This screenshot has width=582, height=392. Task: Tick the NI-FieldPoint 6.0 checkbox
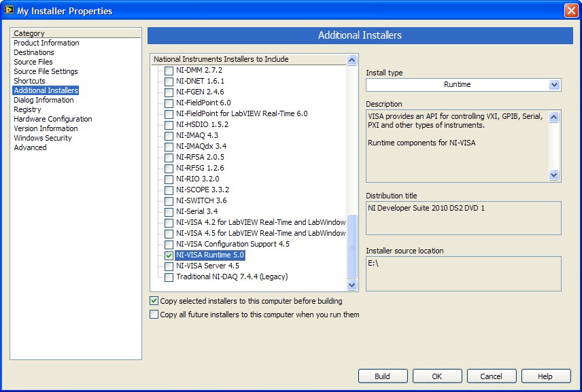169,103
